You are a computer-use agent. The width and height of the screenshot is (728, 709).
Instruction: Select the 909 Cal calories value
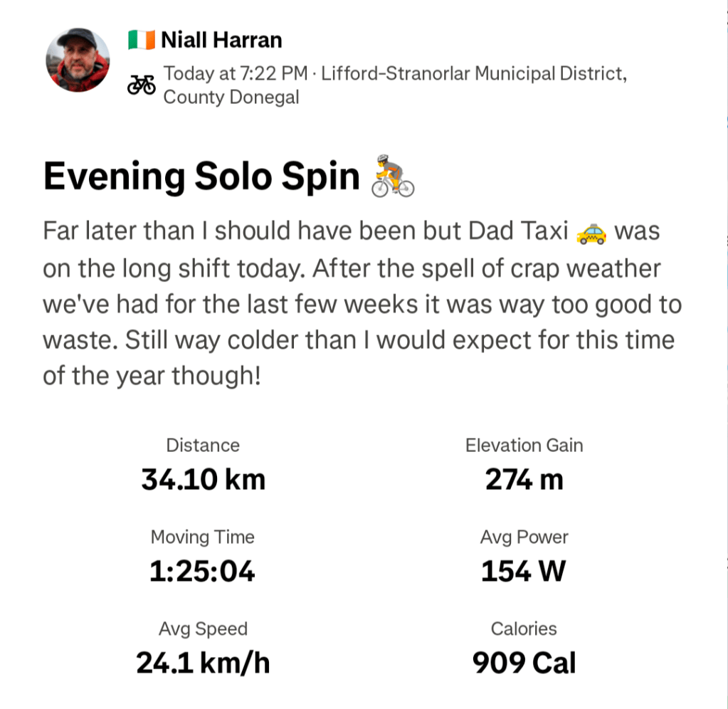tap(524, 663)
